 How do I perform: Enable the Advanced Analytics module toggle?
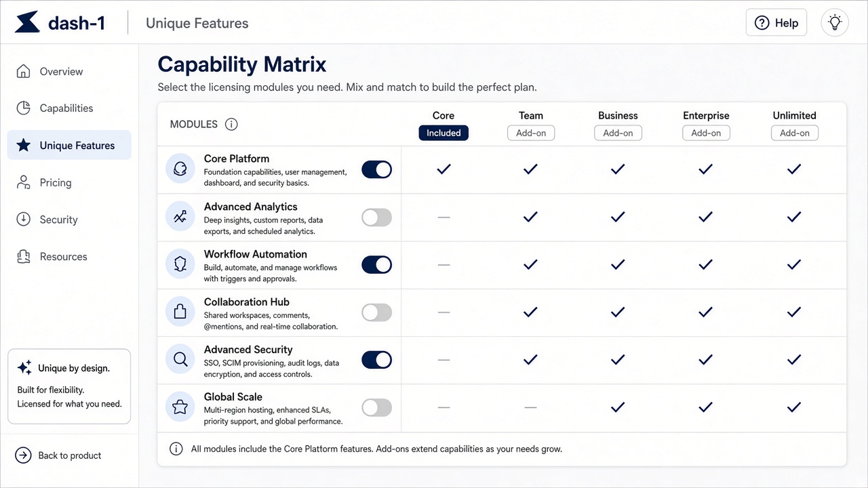pyautogui.click(x=377, y=217)
